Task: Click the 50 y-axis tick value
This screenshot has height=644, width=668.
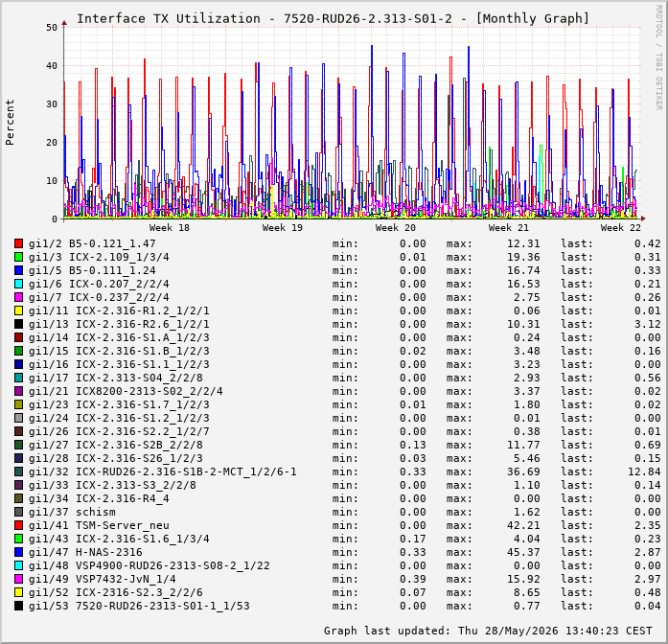Action: 52,28
